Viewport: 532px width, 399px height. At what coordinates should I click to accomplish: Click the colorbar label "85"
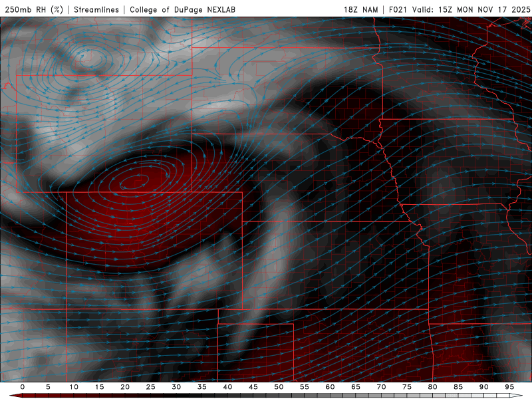pyautogui.click(x=458, y=387)
